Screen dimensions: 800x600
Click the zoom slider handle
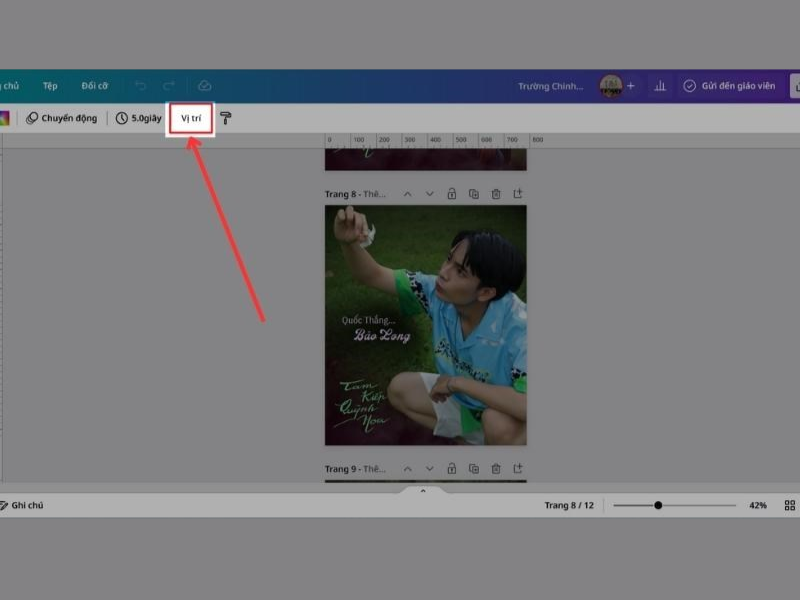658,505
